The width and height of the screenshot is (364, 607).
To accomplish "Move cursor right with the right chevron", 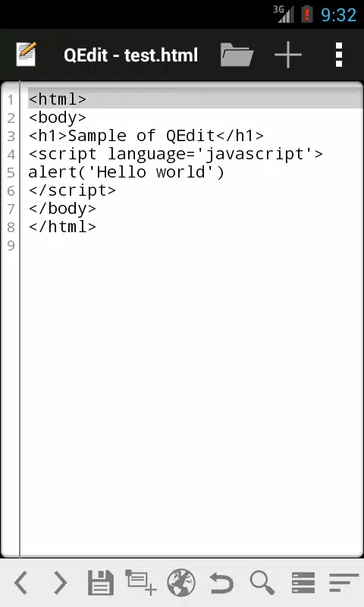I will click(61, 582).
